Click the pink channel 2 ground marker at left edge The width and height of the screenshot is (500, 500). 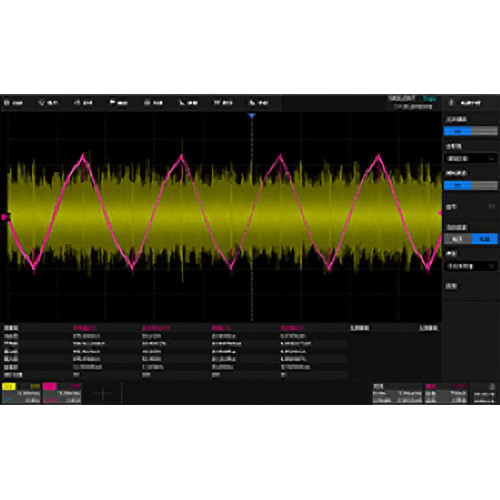[5, 217]
